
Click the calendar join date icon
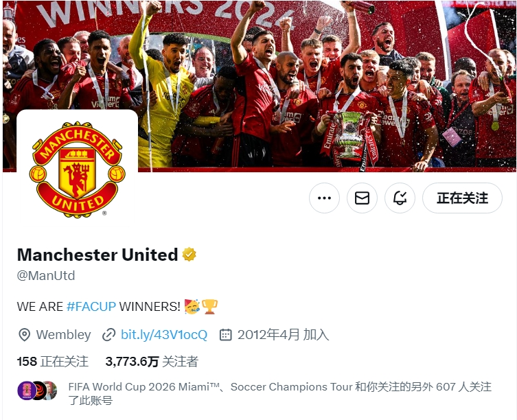click(x=225, y=335)
